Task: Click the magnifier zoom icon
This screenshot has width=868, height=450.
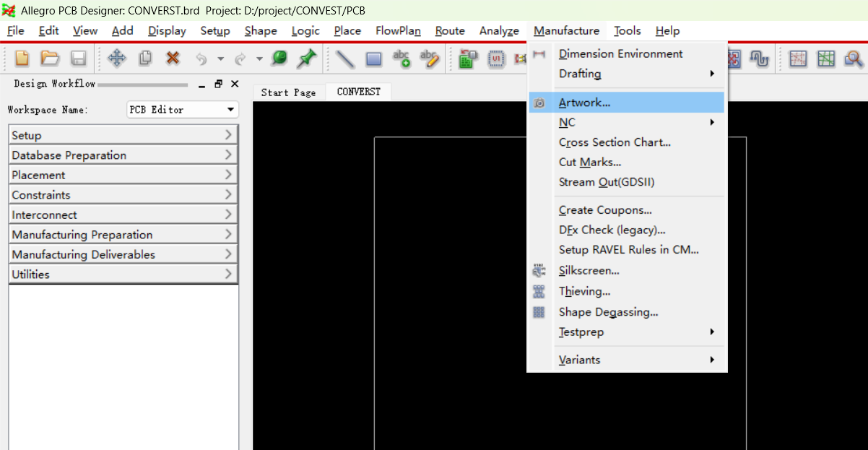Action: [x=854, y=59]
